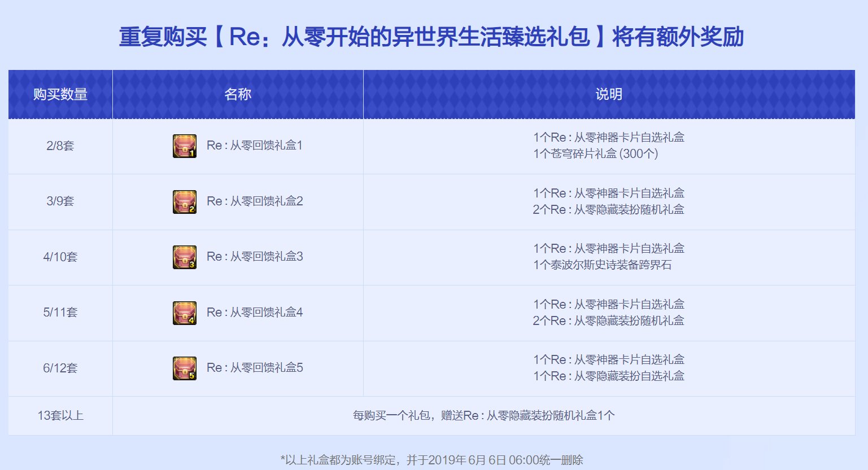Image resolution: width=868 pixels, height=470 pixels.
Task: Click 1个泰波尔斯史诗装备跨界石 description line
Action: [x=602, y=265]
